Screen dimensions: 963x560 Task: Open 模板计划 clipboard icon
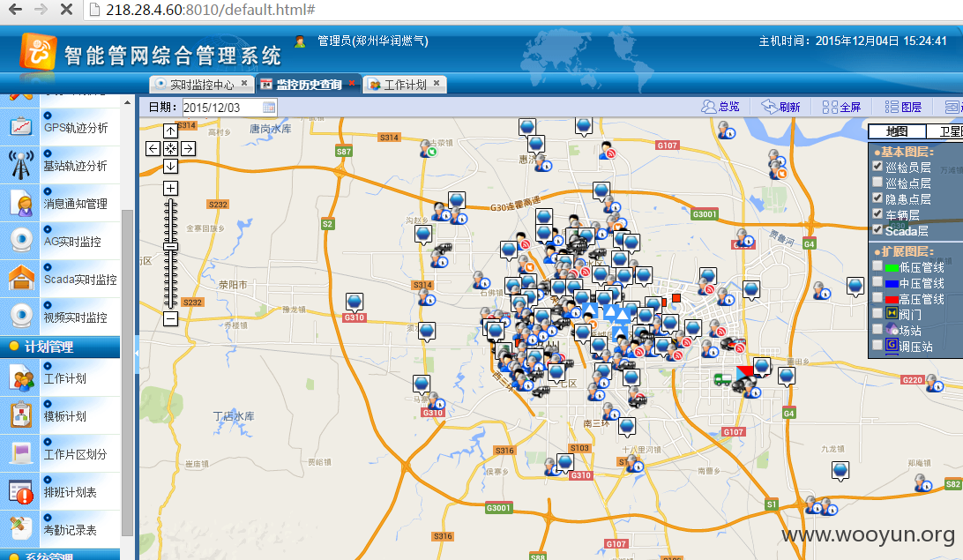click(x=21, y=415)
